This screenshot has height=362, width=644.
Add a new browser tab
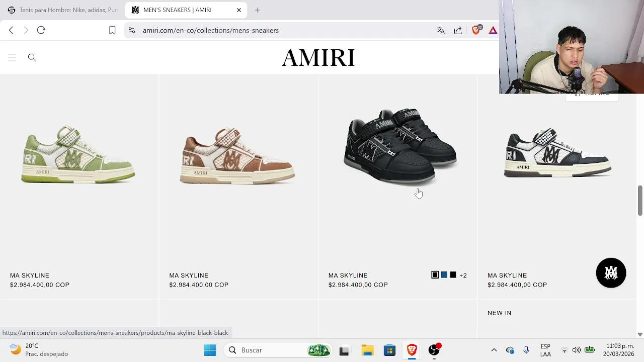click(x=257, y=10)
